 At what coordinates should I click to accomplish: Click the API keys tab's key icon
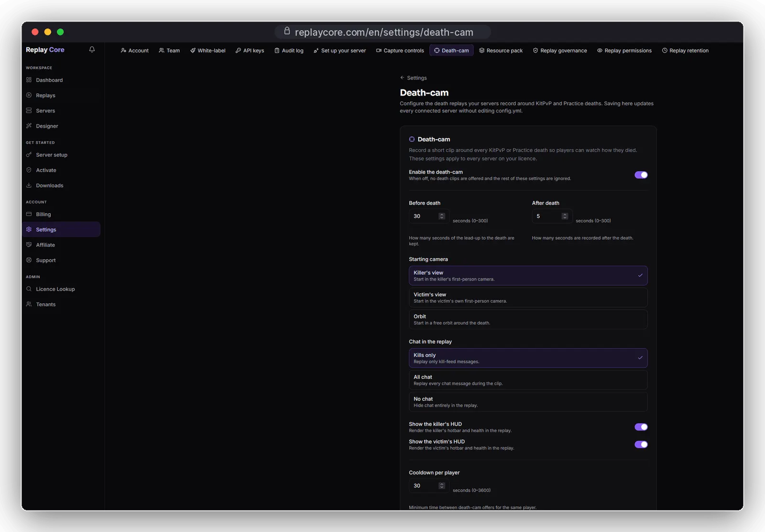238,50
